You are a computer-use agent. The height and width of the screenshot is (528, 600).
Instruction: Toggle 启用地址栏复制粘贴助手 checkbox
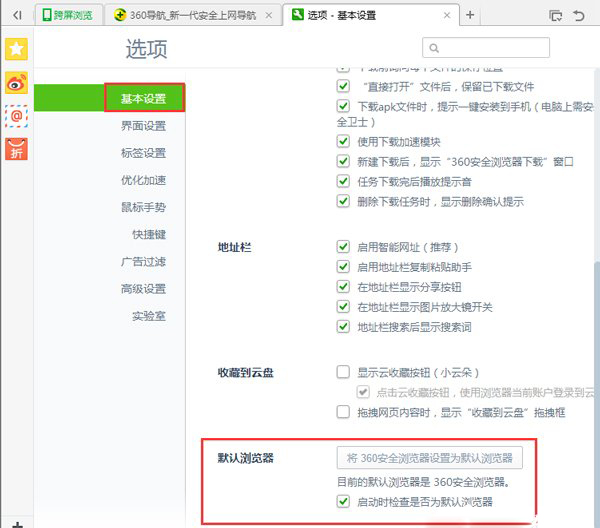click(x=343, y=267)
